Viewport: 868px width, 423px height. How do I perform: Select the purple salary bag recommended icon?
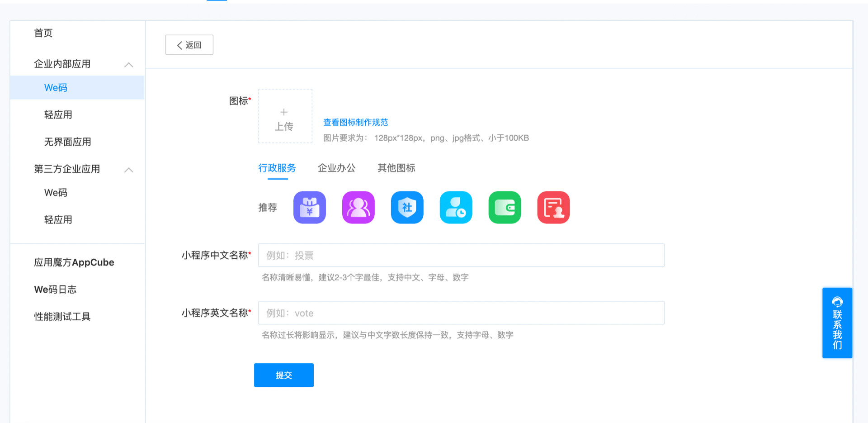pos(310,208)
